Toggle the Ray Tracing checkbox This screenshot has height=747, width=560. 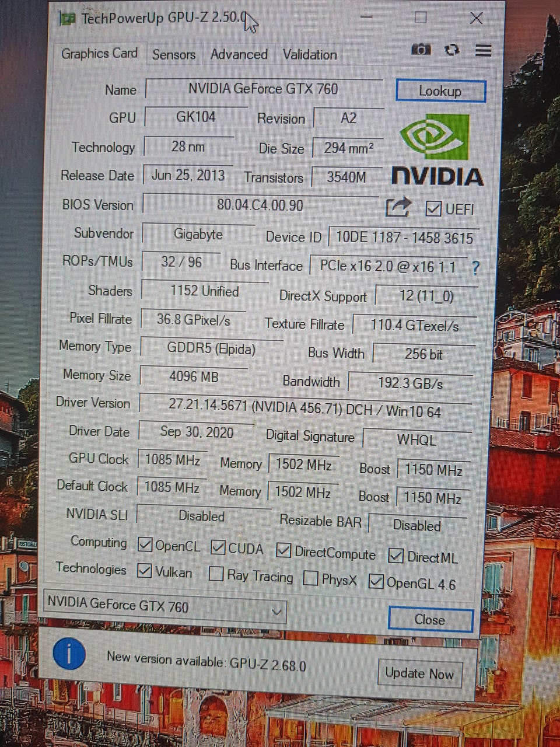tap(216, 574)
